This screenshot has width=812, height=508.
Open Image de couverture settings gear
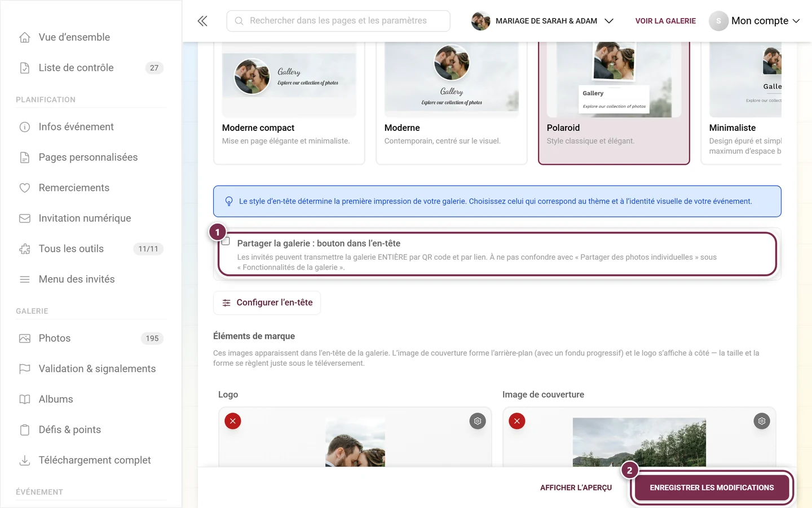click(x=762, y=421)
